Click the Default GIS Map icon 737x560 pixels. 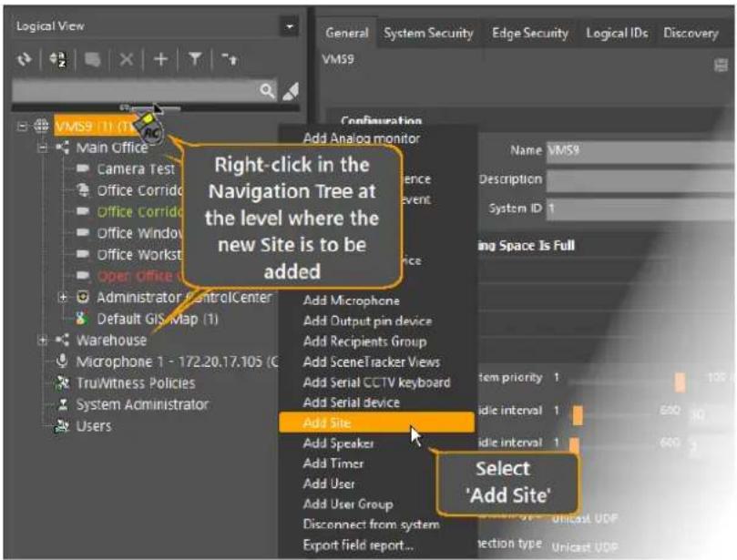pos(82,319)
